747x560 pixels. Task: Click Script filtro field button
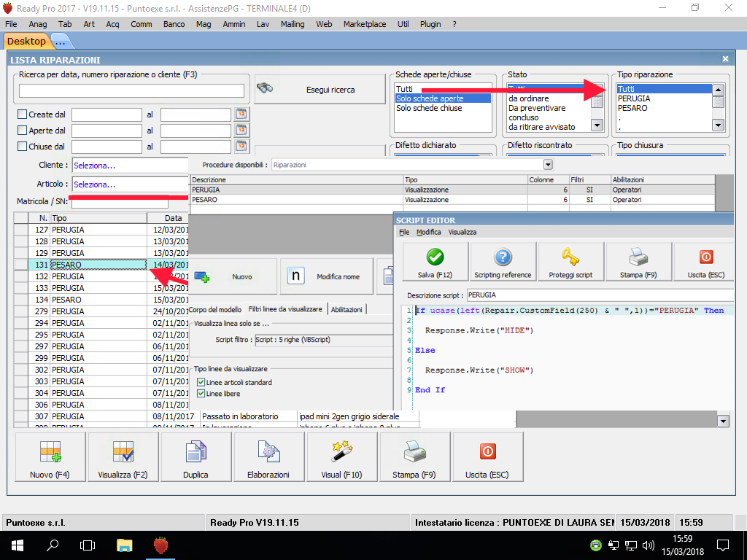pyautogui.click(x=323, y=340)
